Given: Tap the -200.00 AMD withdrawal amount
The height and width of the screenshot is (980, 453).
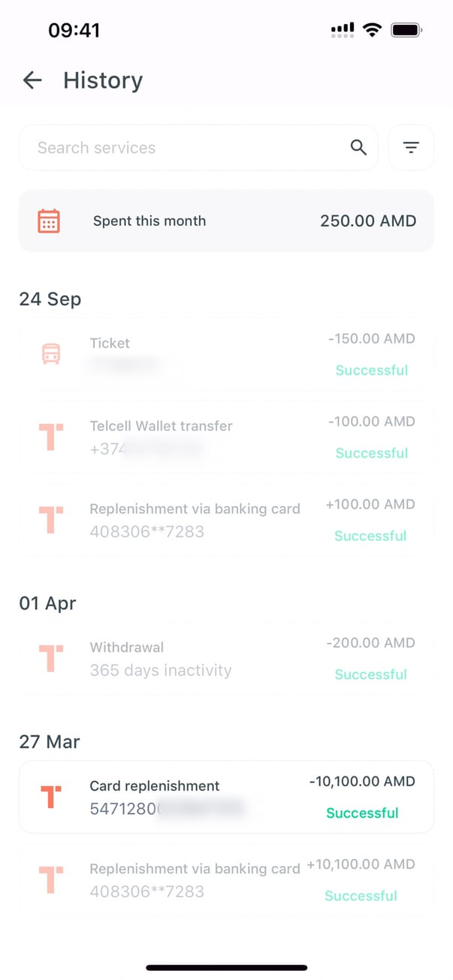Looking at the screenshot, I should [x=370, y=643].
